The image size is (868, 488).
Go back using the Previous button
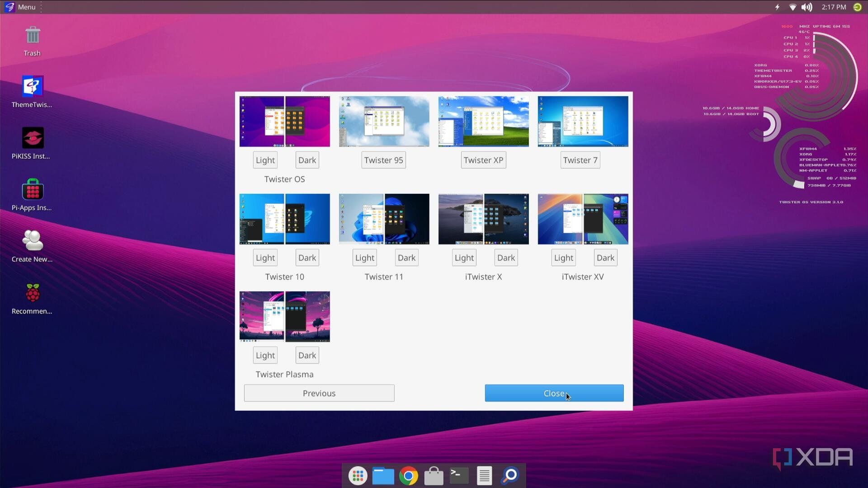tap(319, 393)
